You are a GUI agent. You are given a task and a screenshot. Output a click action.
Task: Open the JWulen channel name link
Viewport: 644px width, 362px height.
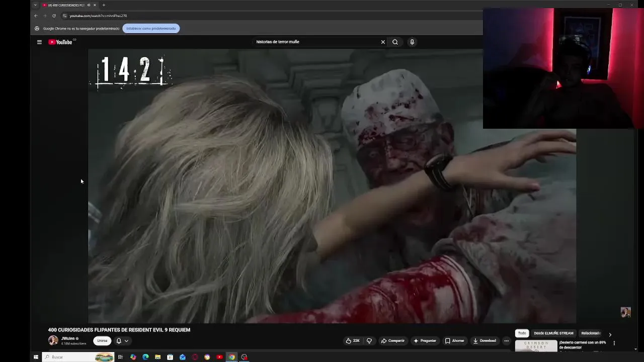tap(67, 339)
